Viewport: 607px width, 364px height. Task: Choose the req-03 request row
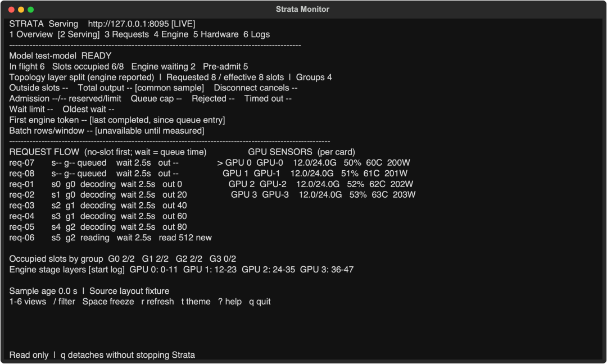[x=98, y=206]
